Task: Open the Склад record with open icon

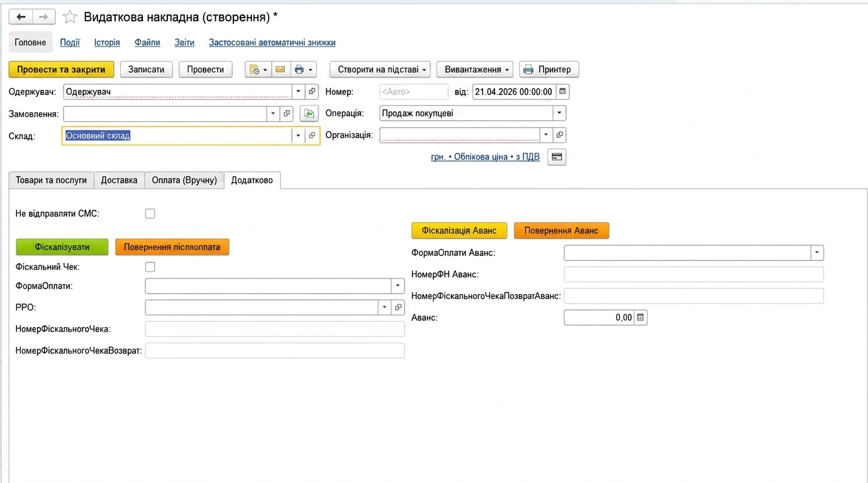Action: pos(312,136)
